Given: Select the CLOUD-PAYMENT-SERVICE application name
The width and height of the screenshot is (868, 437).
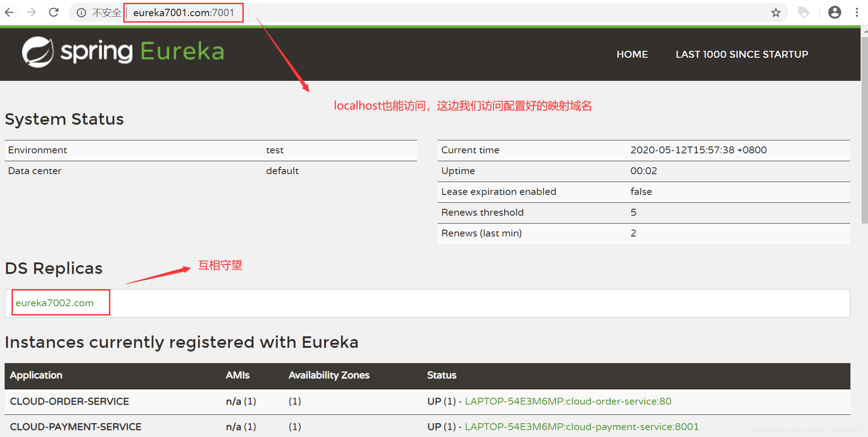Looking at the screenshot, I should [x=76, y=427].
